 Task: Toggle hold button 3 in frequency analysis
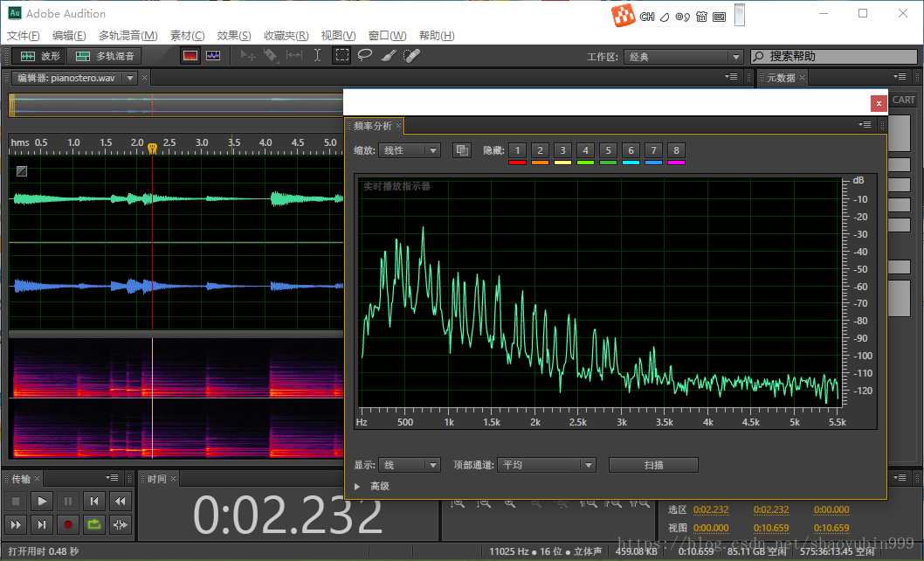[x=562, y=150]
